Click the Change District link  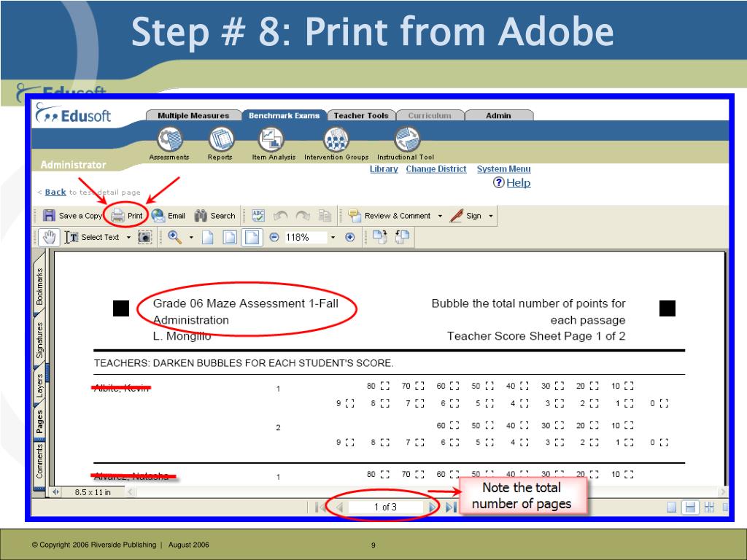pyautogui.click(x=436, y=169)
